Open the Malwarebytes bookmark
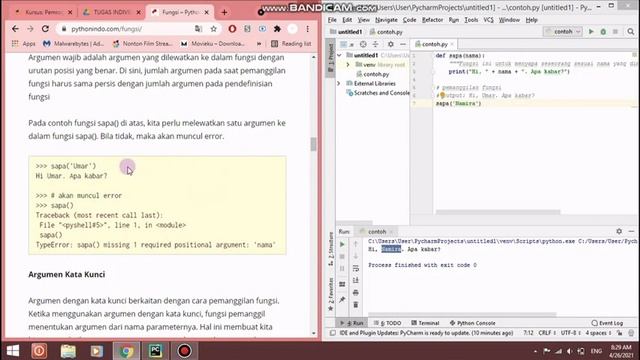Screen dimensions: 640x360 click(x=73, y=43)
